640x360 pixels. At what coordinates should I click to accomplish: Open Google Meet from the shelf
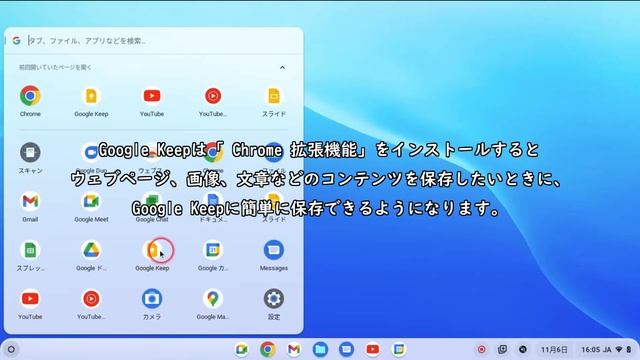(x=242, y=349)
